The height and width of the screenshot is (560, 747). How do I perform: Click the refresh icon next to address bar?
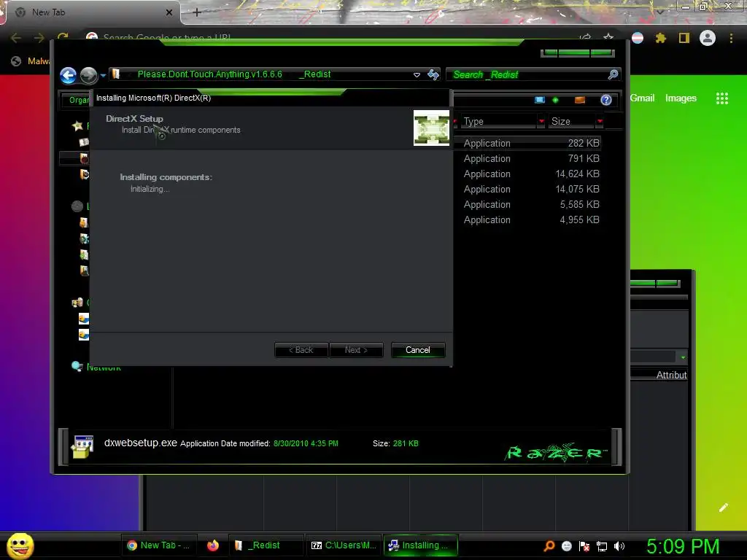[433, 74]
